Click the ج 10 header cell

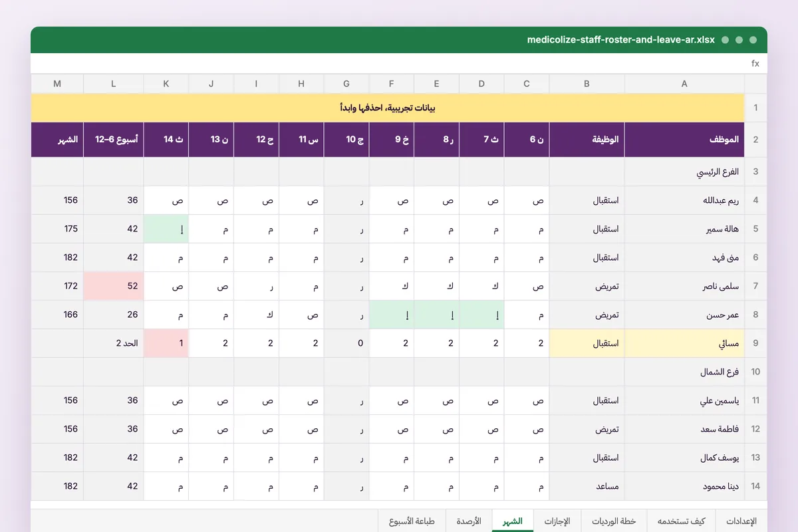(x=346, y=140)
